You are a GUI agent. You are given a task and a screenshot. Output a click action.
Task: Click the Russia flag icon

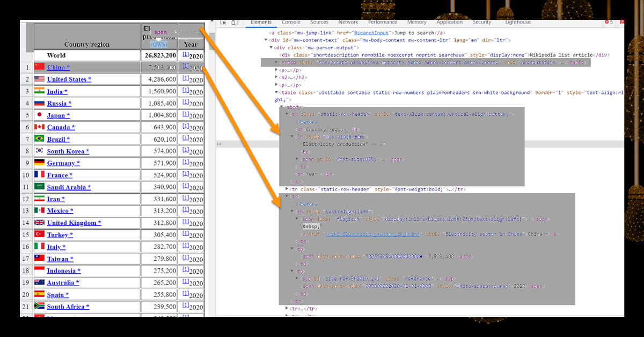pyautogui.click(x=39, y=103)
